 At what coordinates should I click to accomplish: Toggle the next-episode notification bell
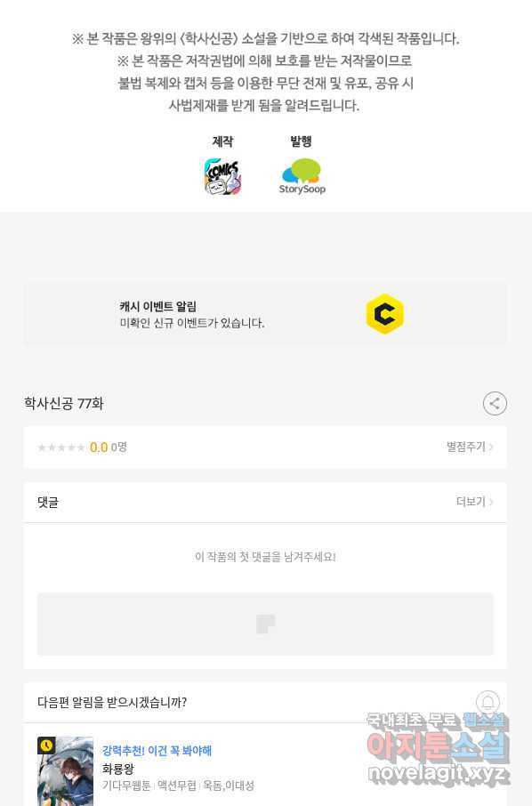[488, 702]
